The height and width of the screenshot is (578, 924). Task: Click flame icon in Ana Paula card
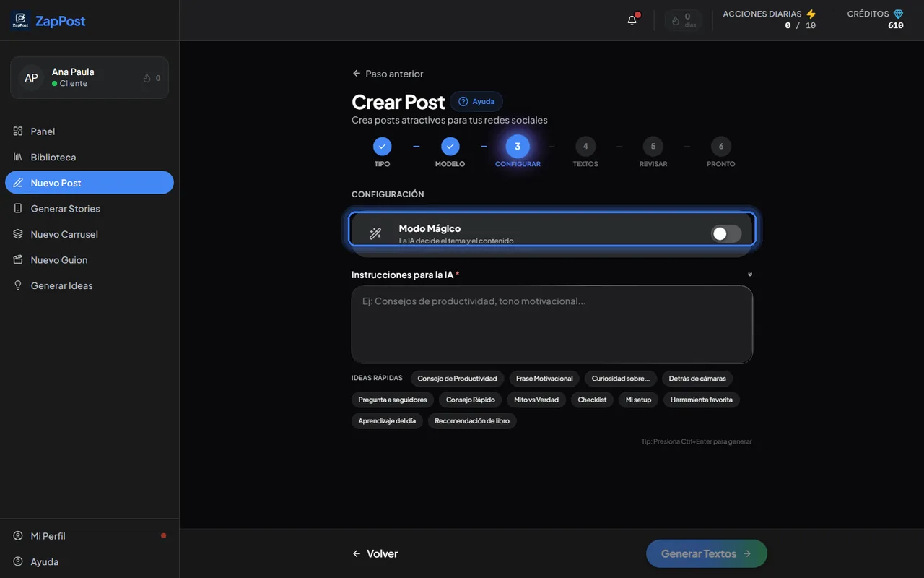(147, 78)
